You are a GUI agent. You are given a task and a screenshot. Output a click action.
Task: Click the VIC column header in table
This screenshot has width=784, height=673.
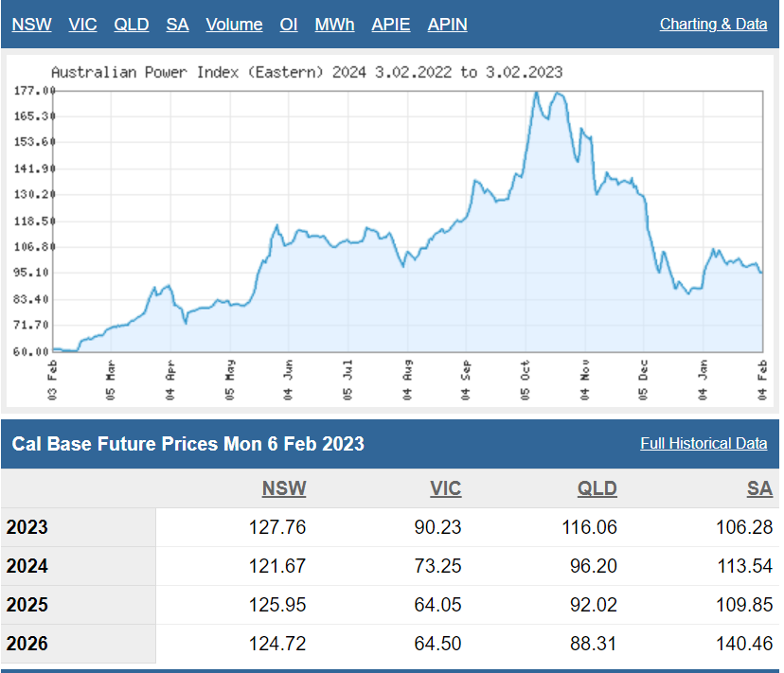click(445, 488)
